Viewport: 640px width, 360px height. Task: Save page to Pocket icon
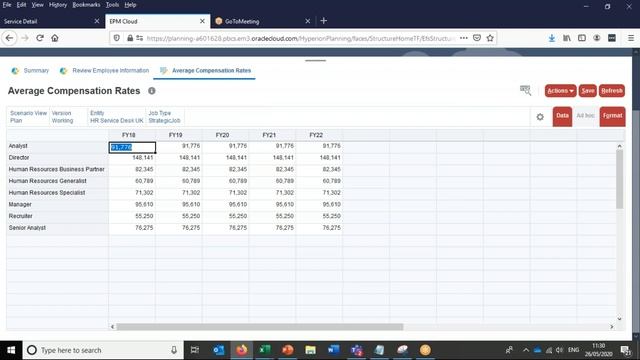click(x=477, y=38)
